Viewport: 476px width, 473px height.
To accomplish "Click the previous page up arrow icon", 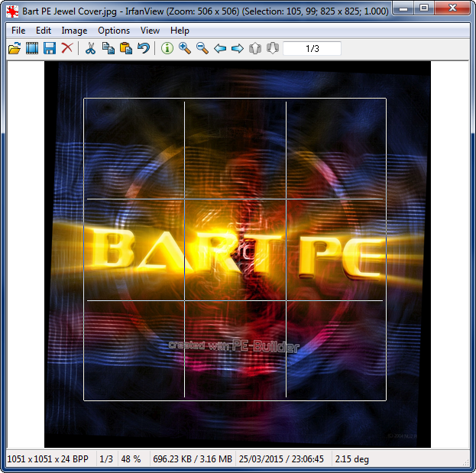I will point(255,48).
